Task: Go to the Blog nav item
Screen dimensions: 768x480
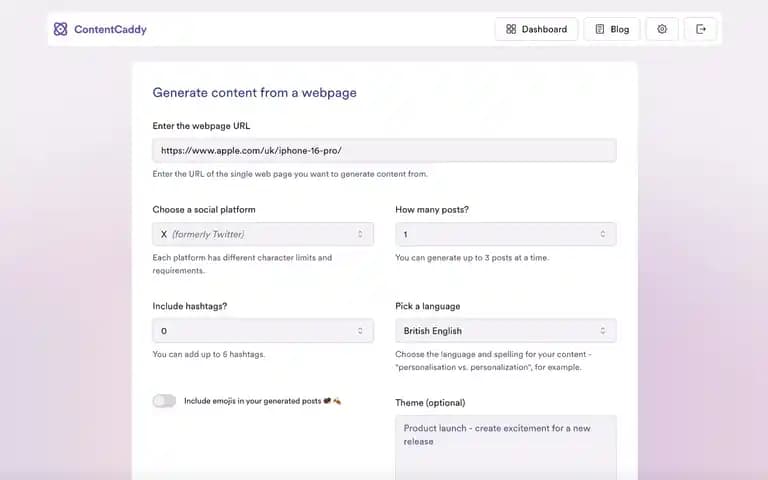Action: [x=612, y=29]
